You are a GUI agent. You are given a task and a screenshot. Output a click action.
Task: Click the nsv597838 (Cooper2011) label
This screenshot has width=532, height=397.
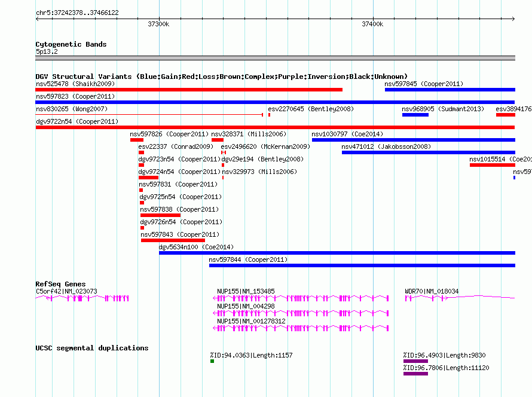coord(179,209)
